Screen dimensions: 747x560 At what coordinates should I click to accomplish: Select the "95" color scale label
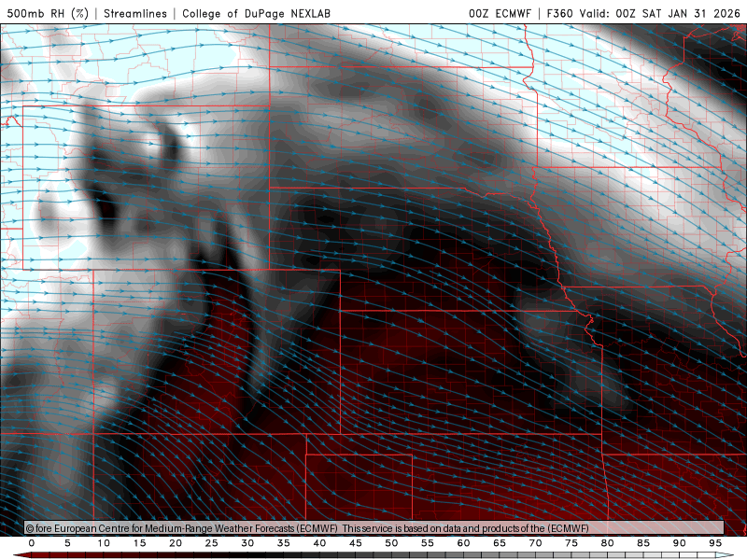click(715, 543)
